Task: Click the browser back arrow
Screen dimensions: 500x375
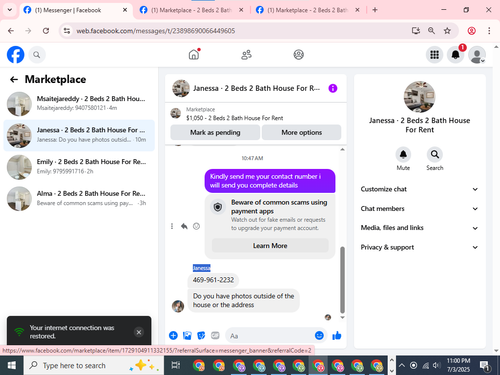Action: point(11,31)
